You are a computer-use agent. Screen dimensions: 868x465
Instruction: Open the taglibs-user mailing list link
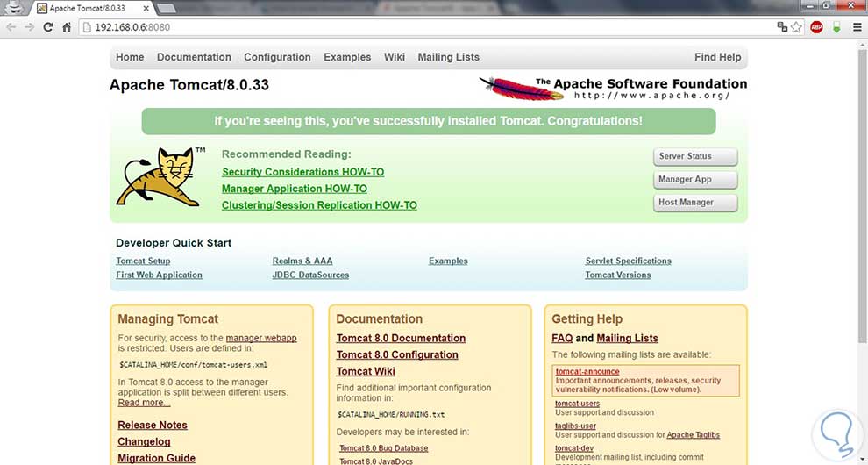tap(576, 426)
